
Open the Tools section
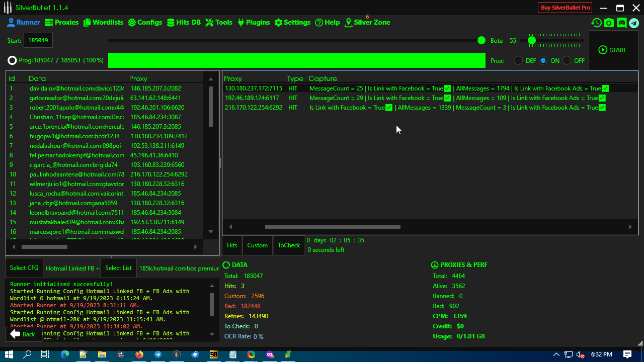218,22
